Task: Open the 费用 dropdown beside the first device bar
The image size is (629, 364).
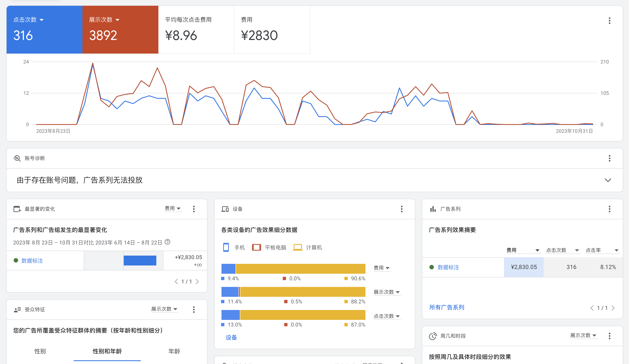Action: 382,268
